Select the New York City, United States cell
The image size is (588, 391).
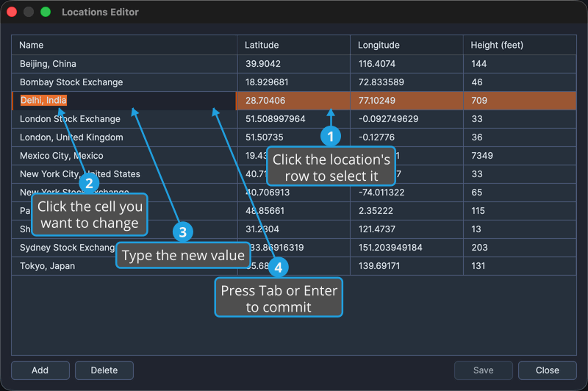click(x=124, y=174)
